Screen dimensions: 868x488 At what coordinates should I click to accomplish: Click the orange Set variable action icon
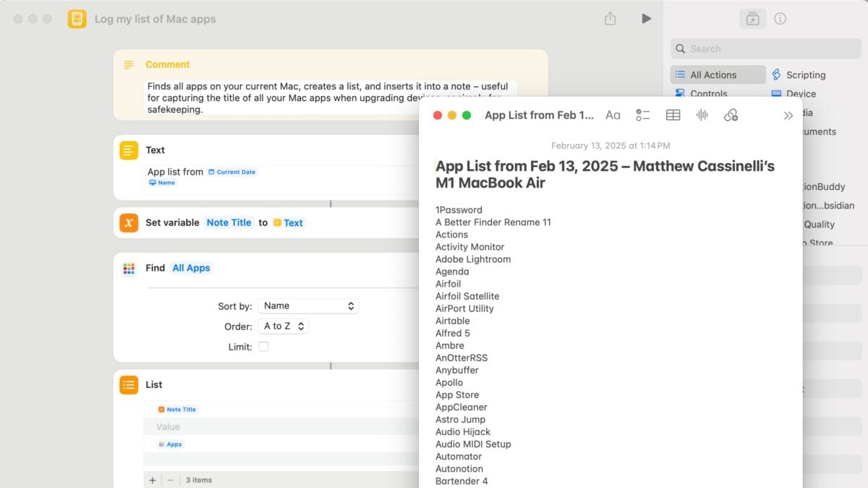point(129,222)
